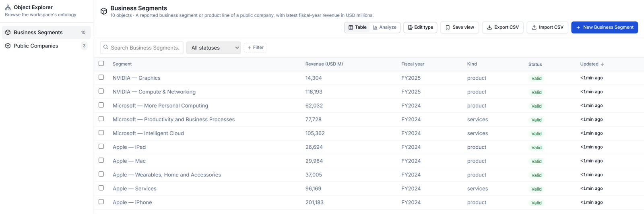Select checkbox for Microsoft — Productivity and Business Processes
Screen dimensions: 644x214
tap(101, 119)
